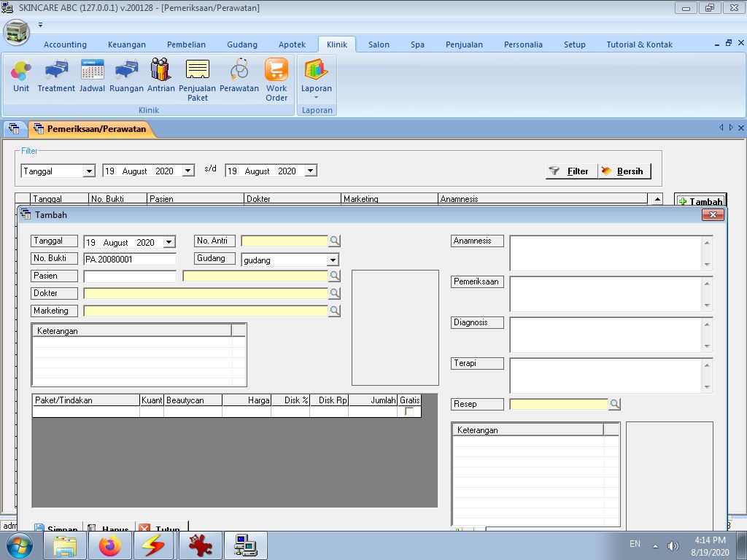Click the Filter button

570,171
